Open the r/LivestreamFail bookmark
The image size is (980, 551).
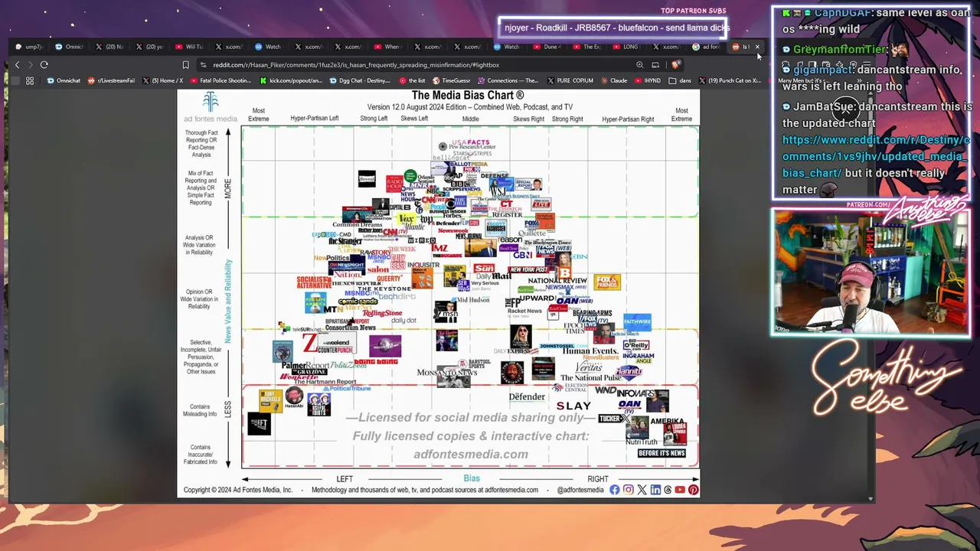[112, 80]
